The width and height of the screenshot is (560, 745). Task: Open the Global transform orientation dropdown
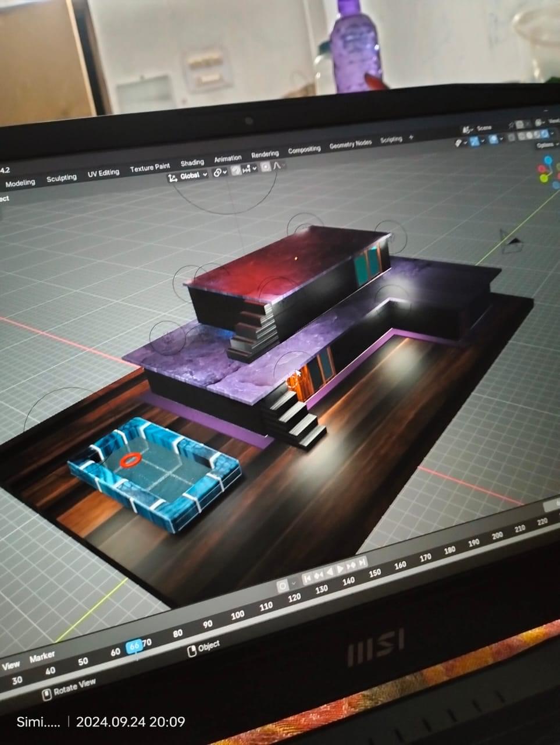(x=188, y=176)
